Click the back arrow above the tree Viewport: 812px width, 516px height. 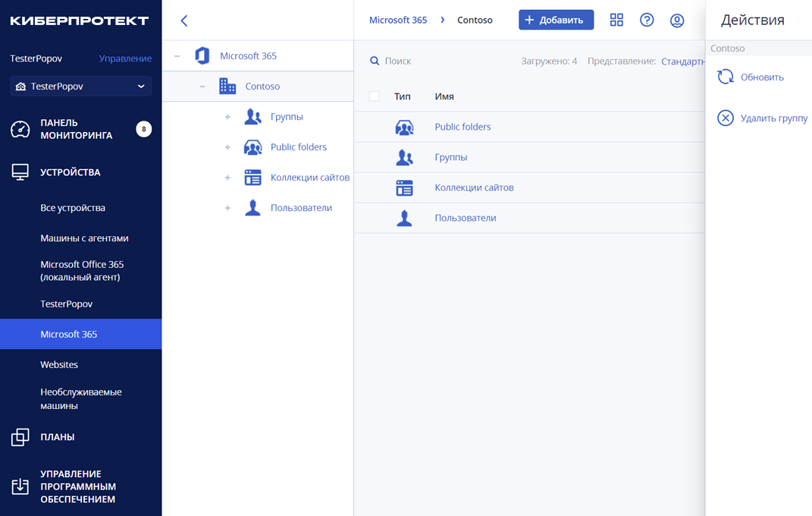point(183,20)
